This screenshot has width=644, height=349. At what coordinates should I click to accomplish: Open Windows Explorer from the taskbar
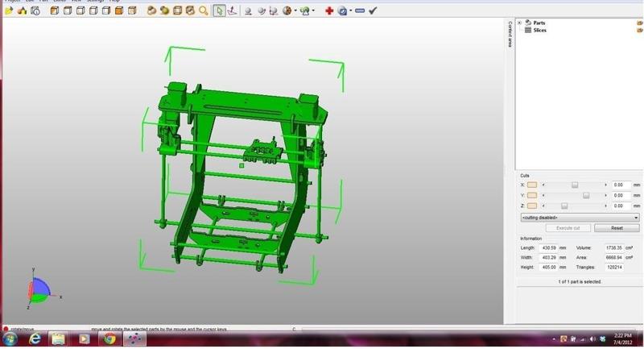click(58, 339)
